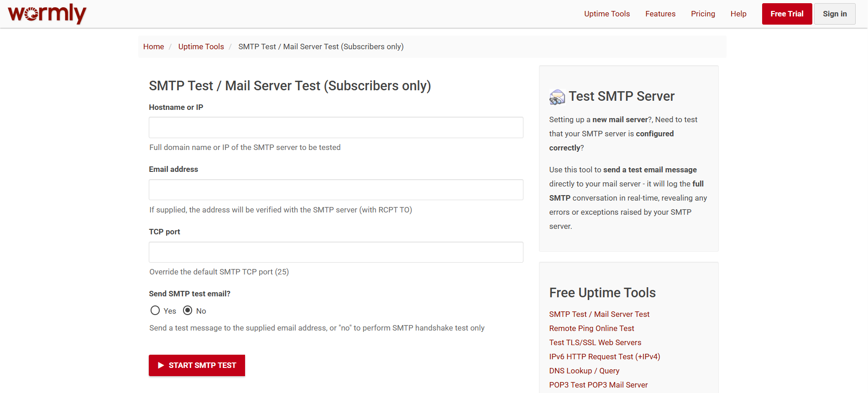Focus the Hostname or IP field
This screenshot has height=393, width=868.
coord(336,127)
